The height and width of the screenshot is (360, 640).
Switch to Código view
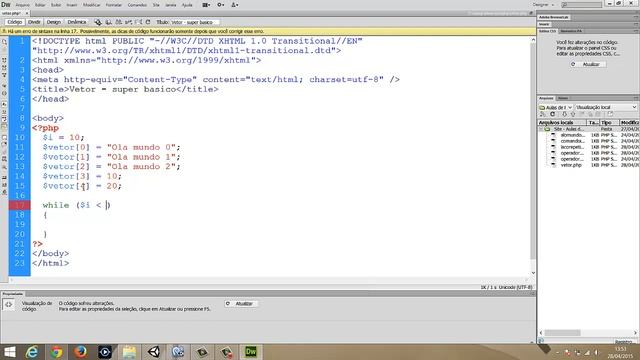pos(14,22)
